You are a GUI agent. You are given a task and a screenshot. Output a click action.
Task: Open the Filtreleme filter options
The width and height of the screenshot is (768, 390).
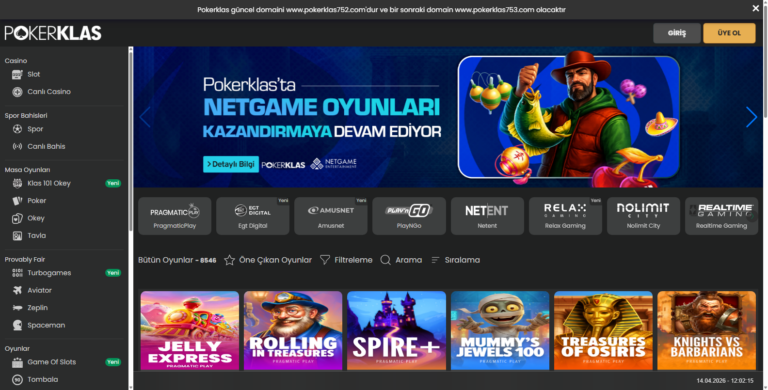click(x=353, y=260)
